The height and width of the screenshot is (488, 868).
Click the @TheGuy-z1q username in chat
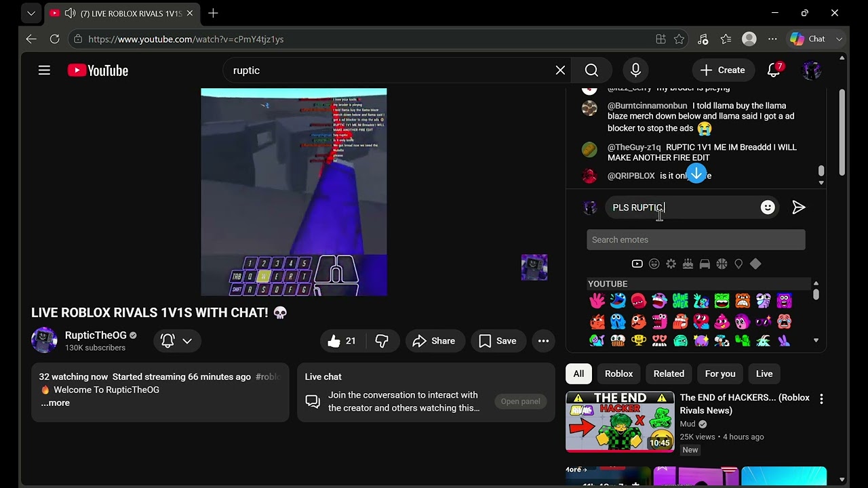(x=634, y=147)
